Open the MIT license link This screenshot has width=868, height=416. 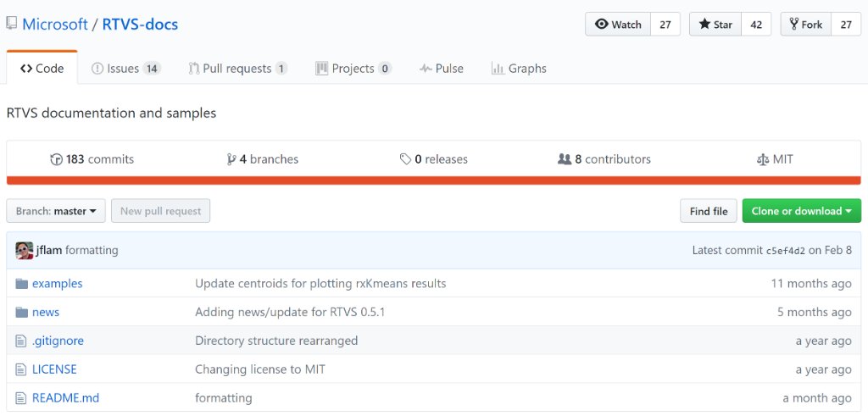pyautogui.click(x=775, y=159)
